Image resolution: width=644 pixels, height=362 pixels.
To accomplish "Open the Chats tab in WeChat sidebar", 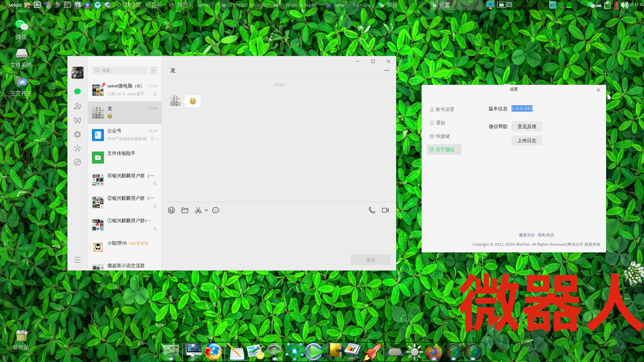I will tap(77, 92).
